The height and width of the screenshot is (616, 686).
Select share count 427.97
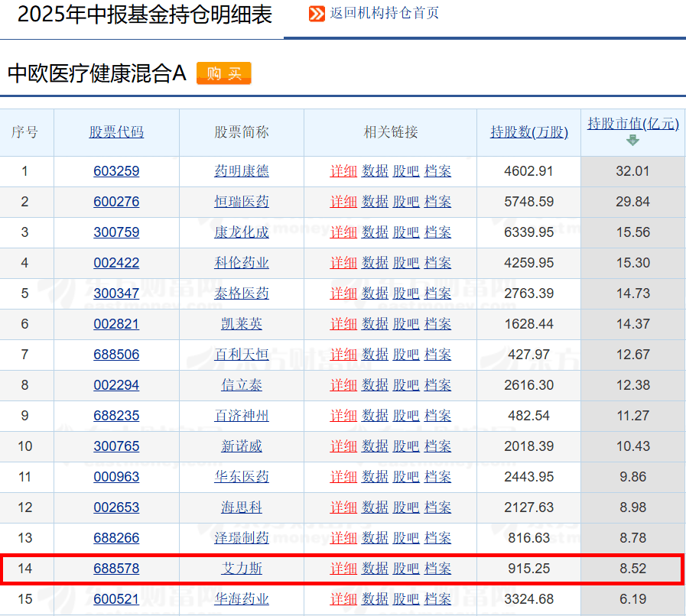[529, 355]
